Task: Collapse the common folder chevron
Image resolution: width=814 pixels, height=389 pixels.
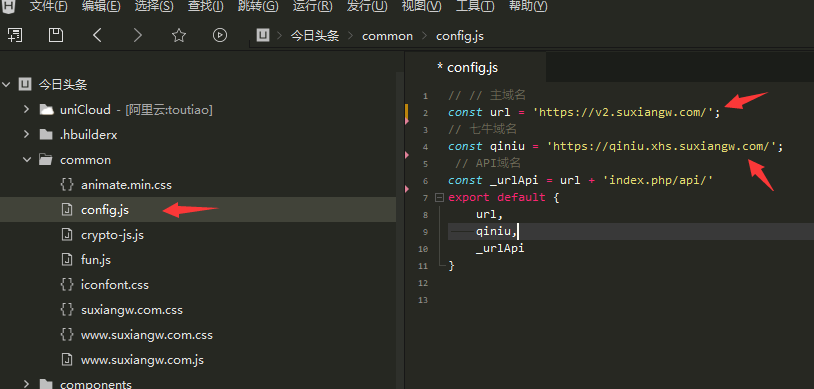Action: (26, 159)
